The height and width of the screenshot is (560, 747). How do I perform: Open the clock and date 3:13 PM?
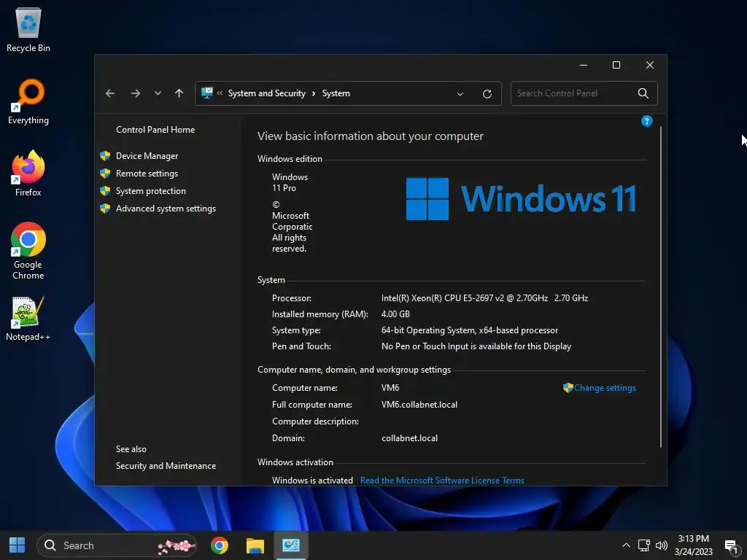[693, 545]
